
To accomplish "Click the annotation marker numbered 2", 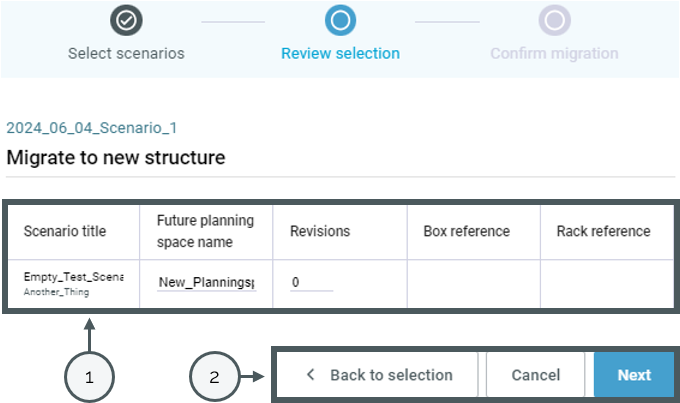I will [214, 377].
